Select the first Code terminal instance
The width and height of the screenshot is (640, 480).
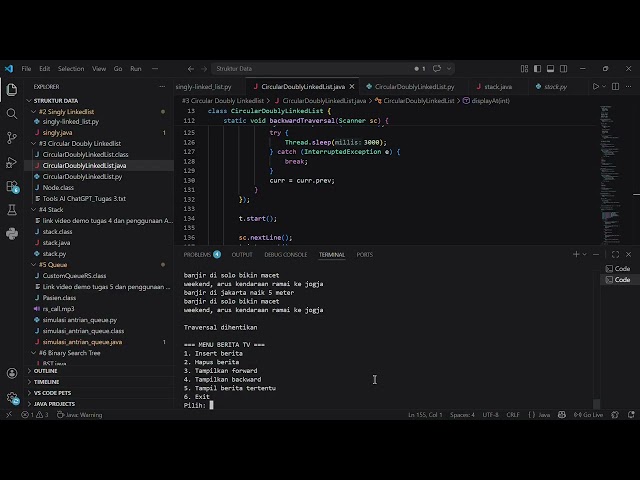[x=618, y=269]
